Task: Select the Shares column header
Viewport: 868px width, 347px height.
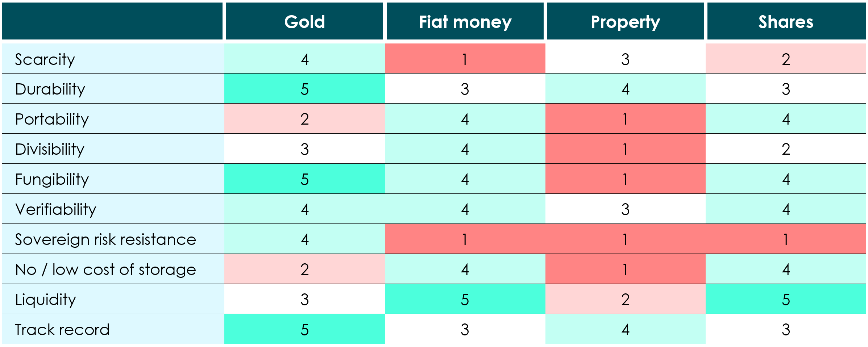Action: [786, 22]
